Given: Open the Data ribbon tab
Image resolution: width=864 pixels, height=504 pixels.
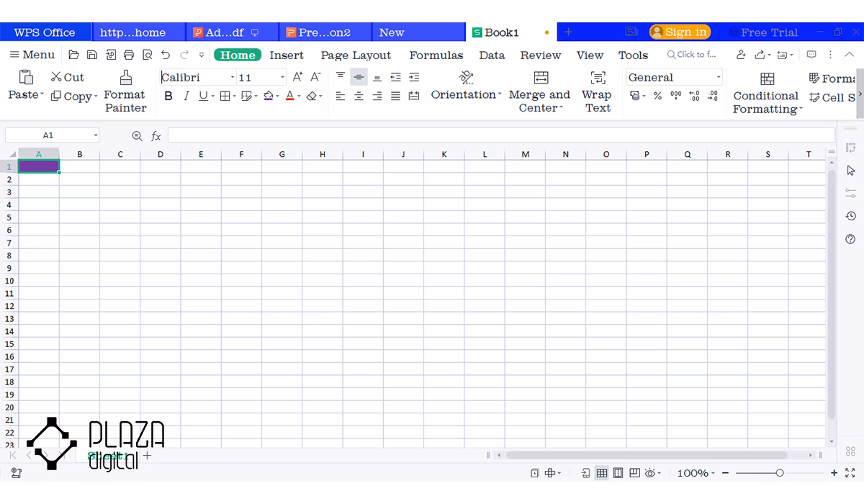Looking at the screenshot, I should (x=492, y=55).
